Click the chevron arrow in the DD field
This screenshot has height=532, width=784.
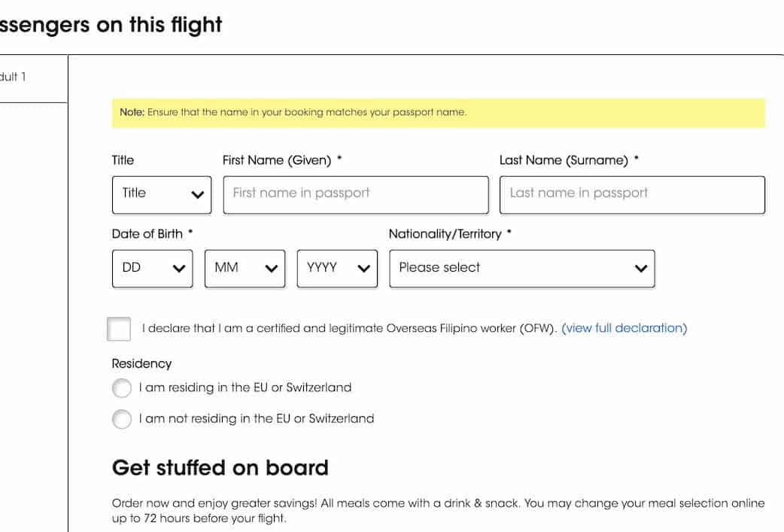[179, 269]
